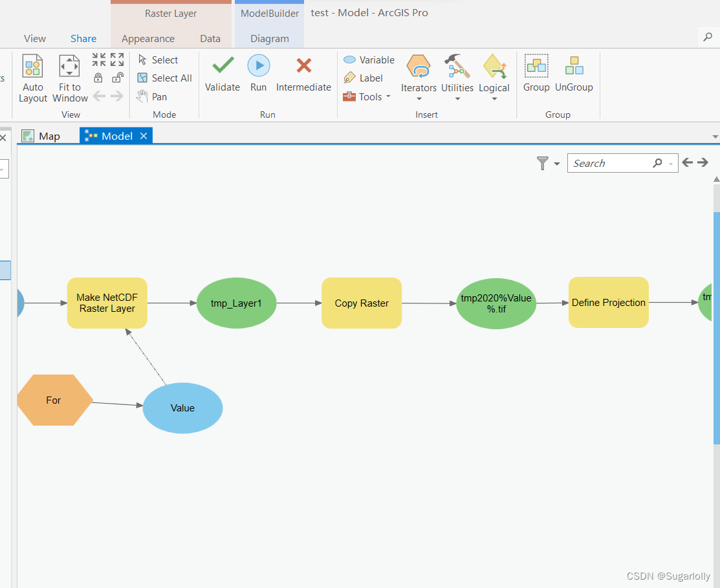Viewport: 720px width, 588px height.
Task: Select the blue Value variable
Action: 183,408
